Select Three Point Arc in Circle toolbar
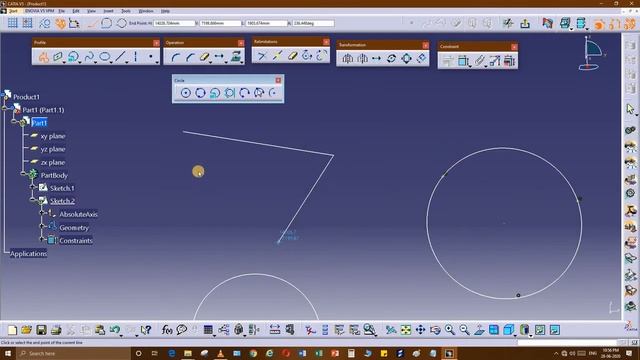640x360 pixels. [x=244, y=93]
